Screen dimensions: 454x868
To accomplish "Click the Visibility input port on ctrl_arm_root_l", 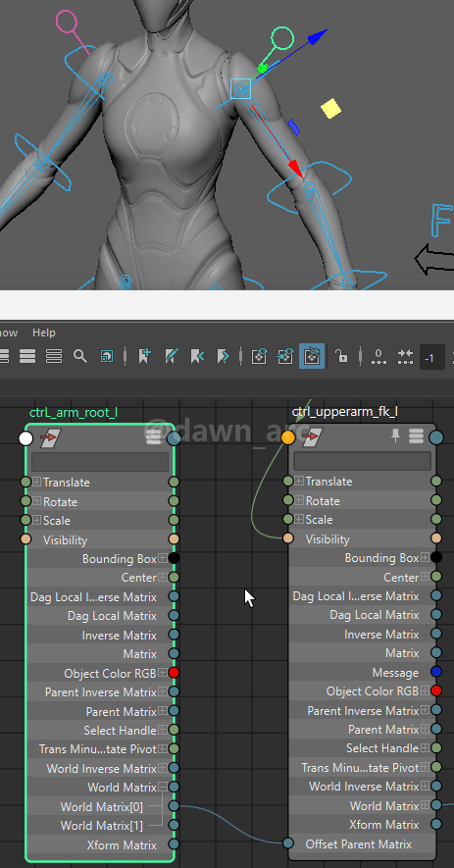I will tap(25, 539).
